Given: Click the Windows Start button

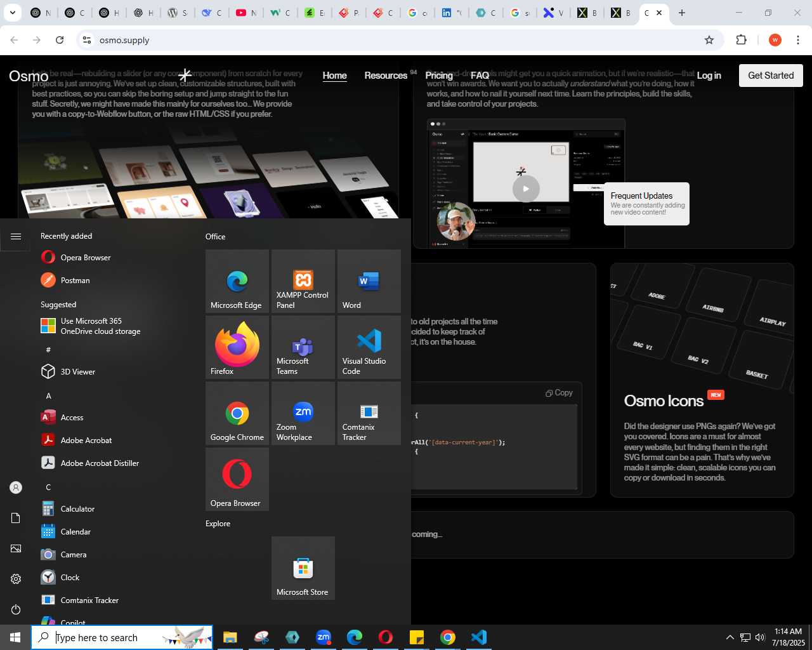Looking at the screenshot, I should pyautogui.click(x=15, y=637).
